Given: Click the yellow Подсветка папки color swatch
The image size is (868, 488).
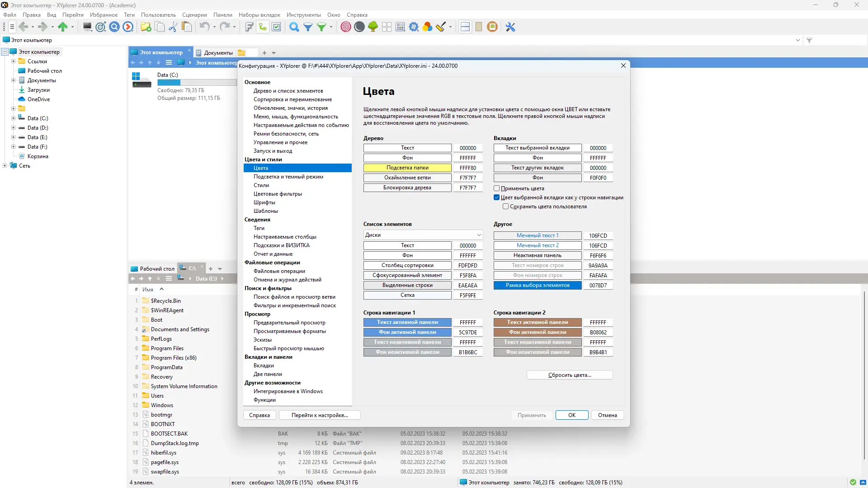Looking at the screenshot, I should click(x=407, y=168).
